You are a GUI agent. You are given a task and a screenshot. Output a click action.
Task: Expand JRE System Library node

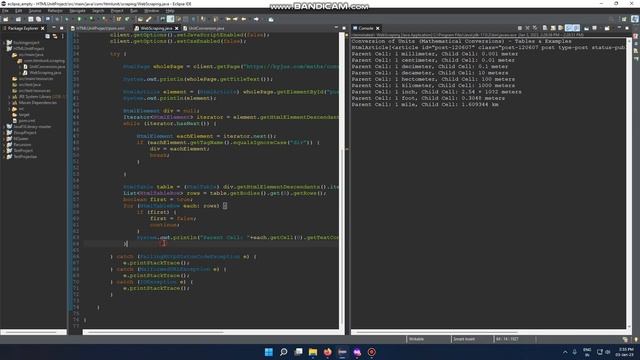click(10, 97)
